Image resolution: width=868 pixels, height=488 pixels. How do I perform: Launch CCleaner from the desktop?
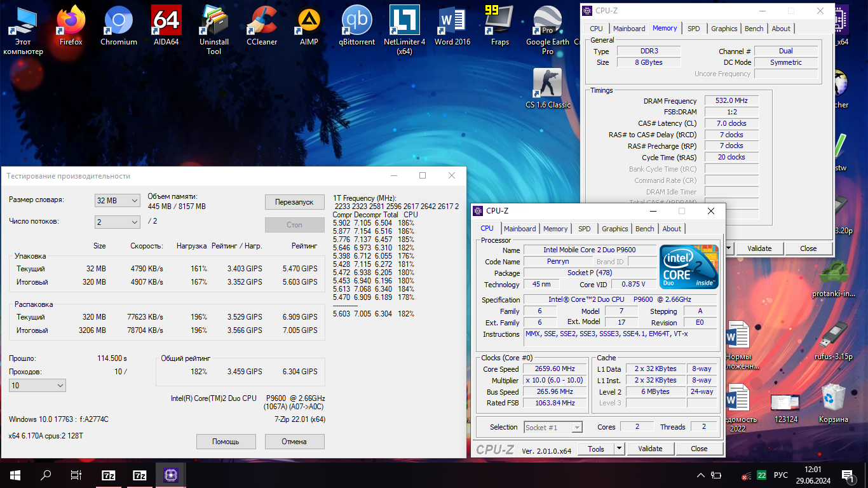262,25
